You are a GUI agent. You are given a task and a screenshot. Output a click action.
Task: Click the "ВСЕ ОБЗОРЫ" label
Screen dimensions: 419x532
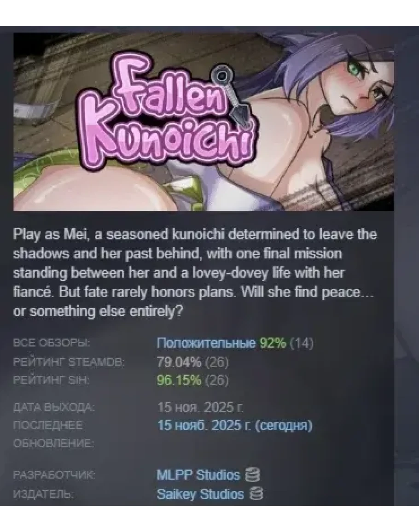point(52,343)
